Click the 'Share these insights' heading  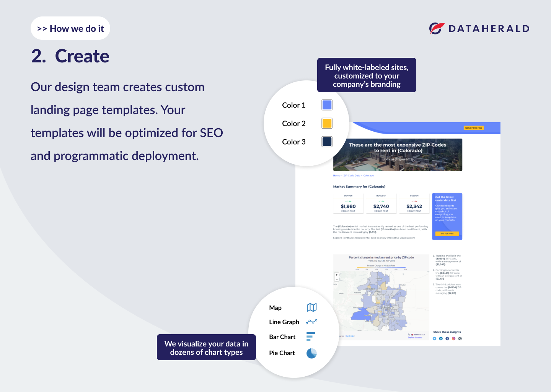point(447,332)
